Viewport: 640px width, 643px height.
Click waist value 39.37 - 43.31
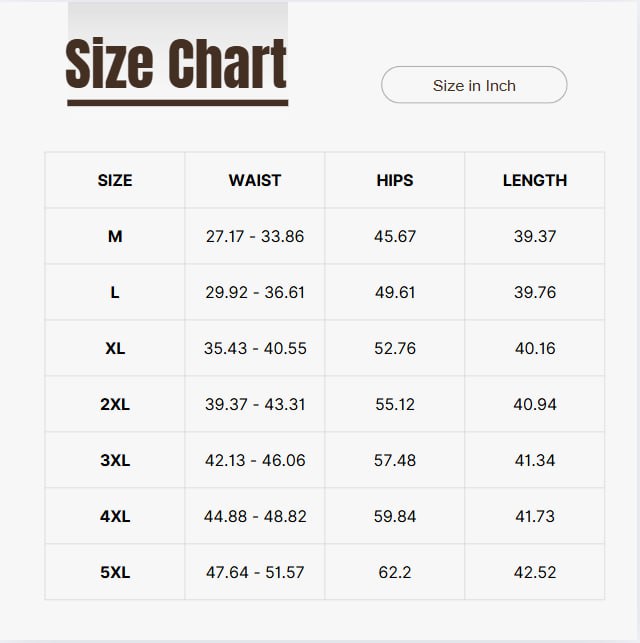click(255, 405)
